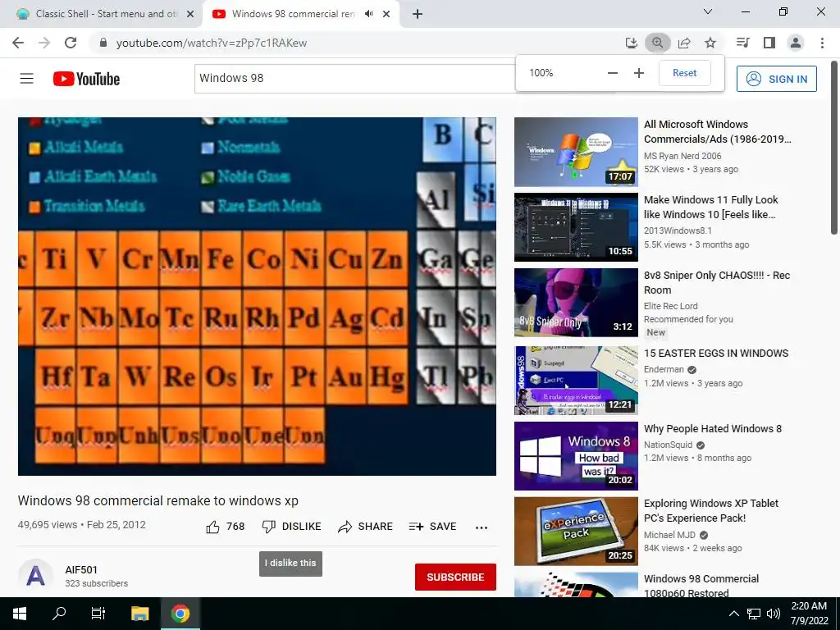Click the Chrome icon on taskbar
Image resolution: width=840 pixels, height=630 pixels.
point(180,614)
